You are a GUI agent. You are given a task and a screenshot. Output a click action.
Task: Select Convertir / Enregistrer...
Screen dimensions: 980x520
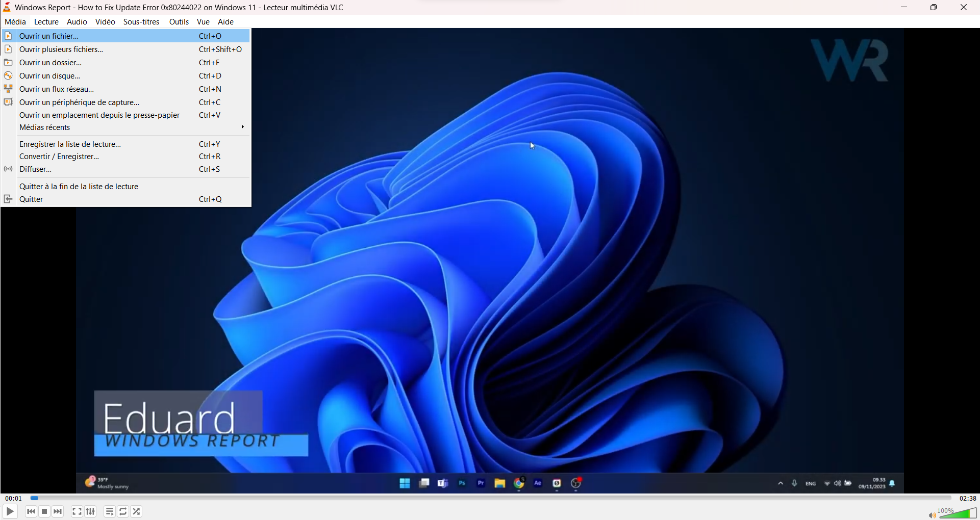pyautogui.click(x=125, y=157)
